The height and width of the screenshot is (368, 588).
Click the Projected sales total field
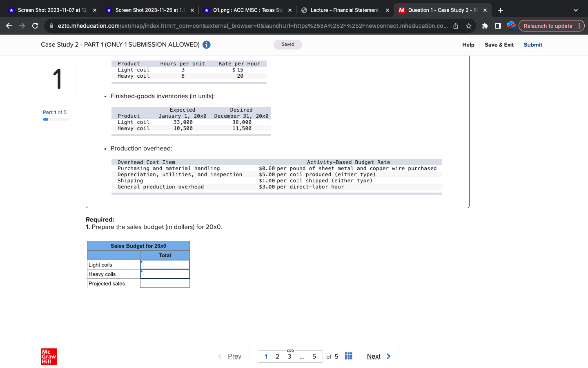click(165, 283)
